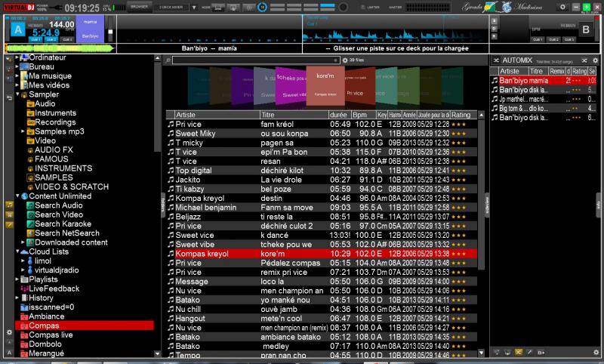Viewport: 604px width, 364px height.
Task: Expand the Playlists node
Action: tap(17, 279)
